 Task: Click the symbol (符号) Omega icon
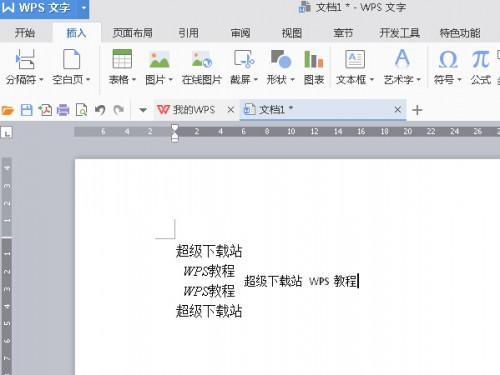click(448, 59)
